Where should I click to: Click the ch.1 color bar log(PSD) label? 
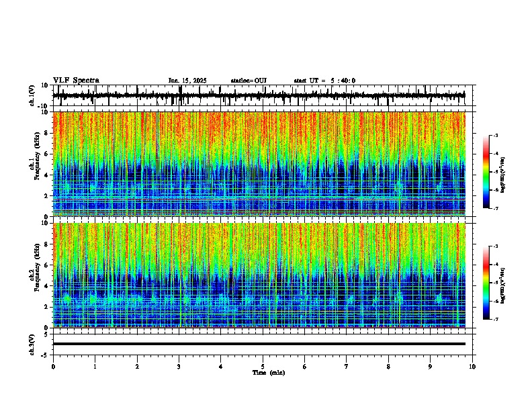pos(502,175)
